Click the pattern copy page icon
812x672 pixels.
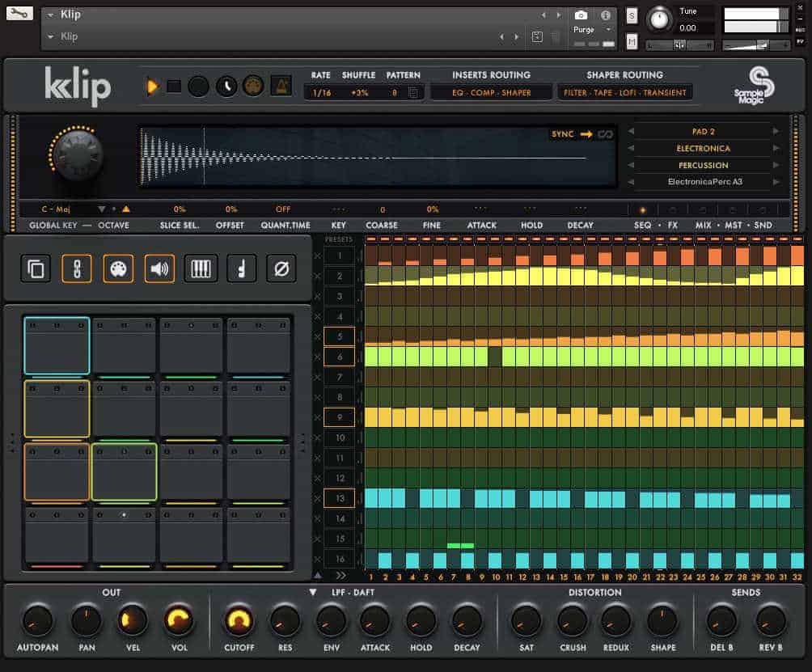(x=413, y=93)
